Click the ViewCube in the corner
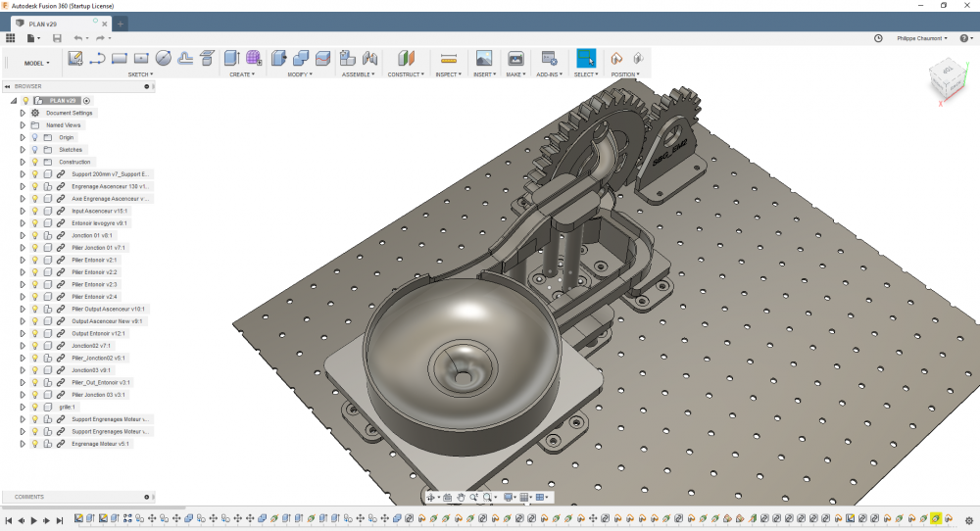 pyautogui.click(x=948, y=79)
